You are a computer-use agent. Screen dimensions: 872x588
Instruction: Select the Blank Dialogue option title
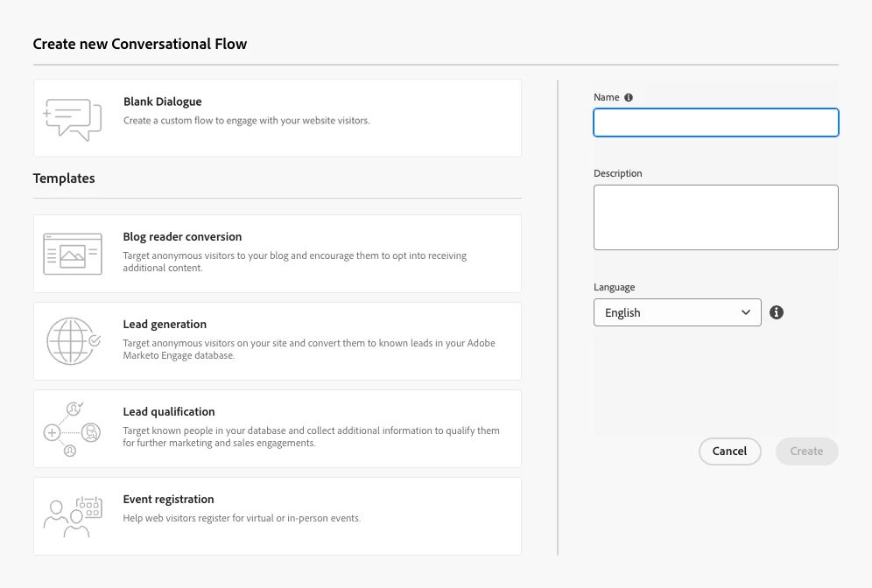click(163, 101)
